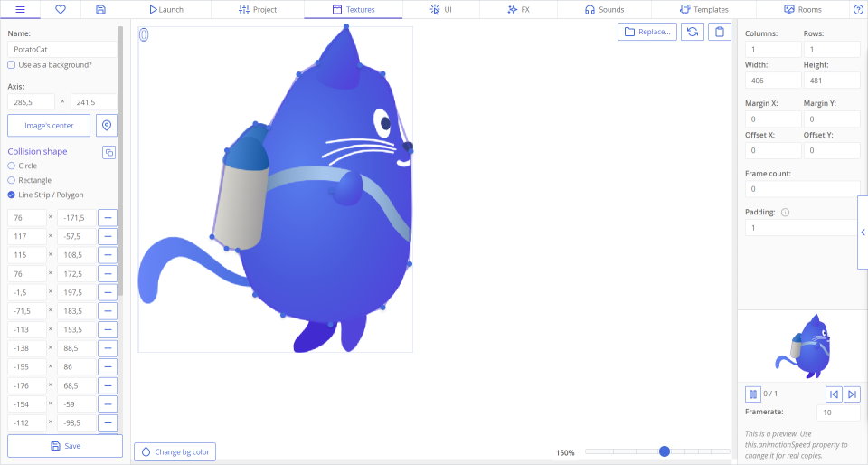Switch to the UI tab
The image size is (868, 465).
441,9
